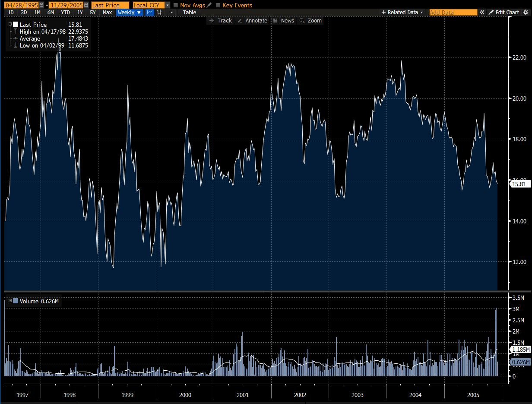
Task: Activate the Zoom tool
Action: pos(310,21)
